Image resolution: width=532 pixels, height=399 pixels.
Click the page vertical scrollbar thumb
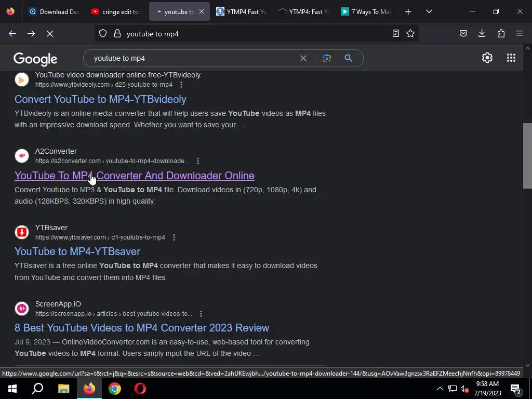tap(527, 155)
